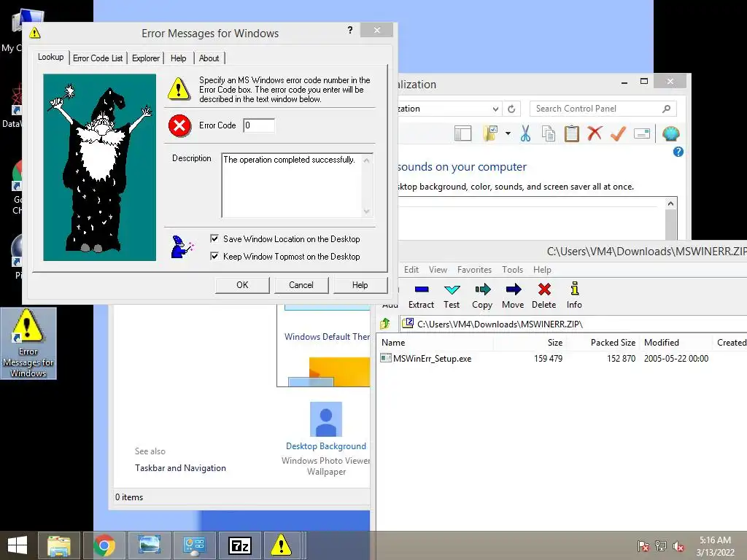This screenshot has height=560, width=747.
Task: Click Cancel in Error Messages dialog
Action: tap(301, 285)
